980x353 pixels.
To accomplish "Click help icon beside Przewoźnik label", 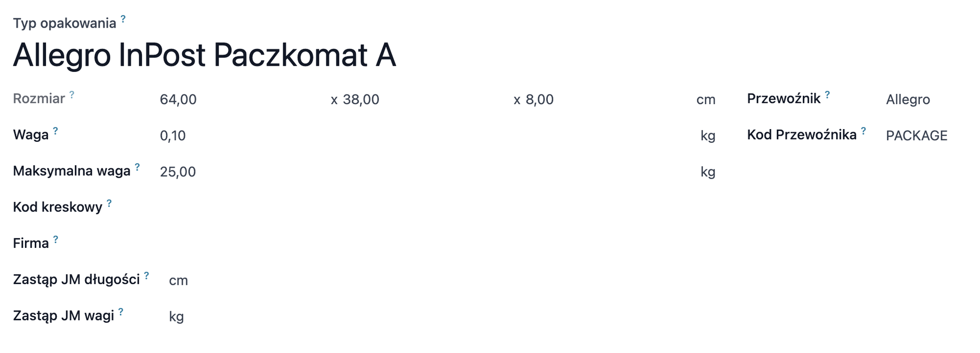I will [x=827, y=94].
